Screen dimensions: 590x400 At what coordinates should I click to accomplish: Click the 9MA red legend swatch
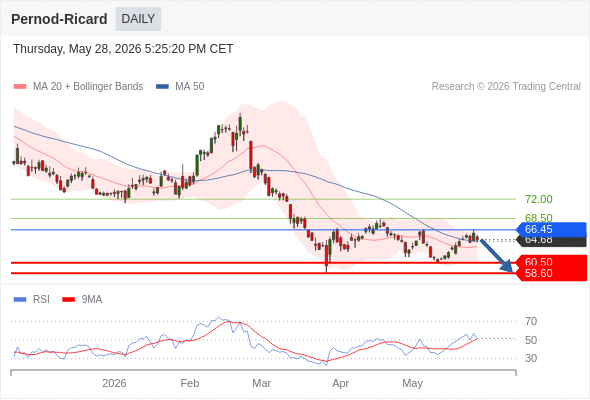(x=68, y=300)
